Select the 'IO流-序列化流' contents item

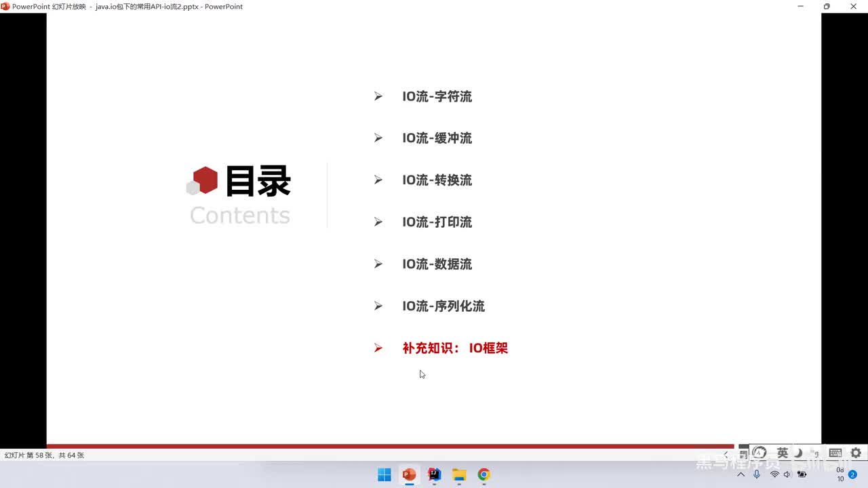pyautogui.click(x=443, y=306)
